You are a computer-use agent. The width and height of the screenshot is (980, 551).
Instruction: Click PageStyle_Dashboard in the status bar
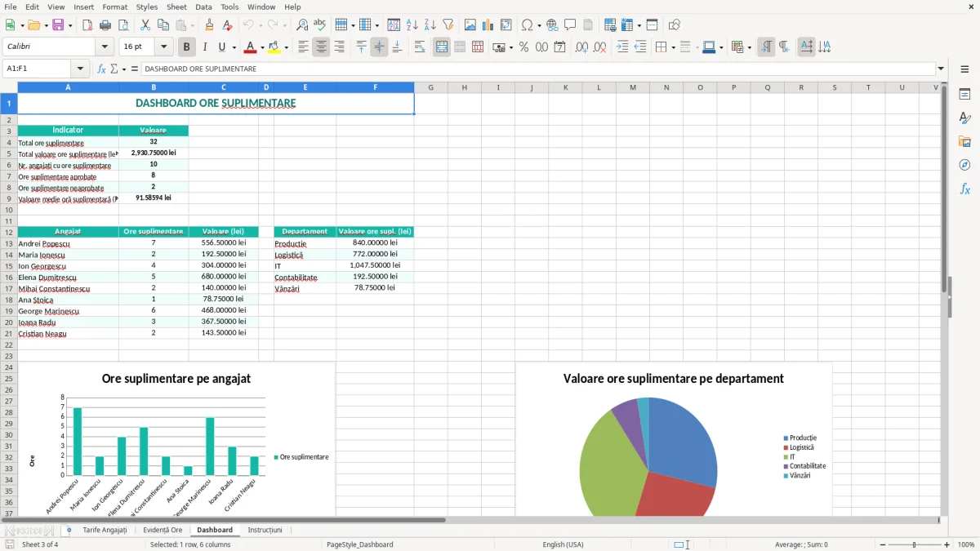click(359, 544)
